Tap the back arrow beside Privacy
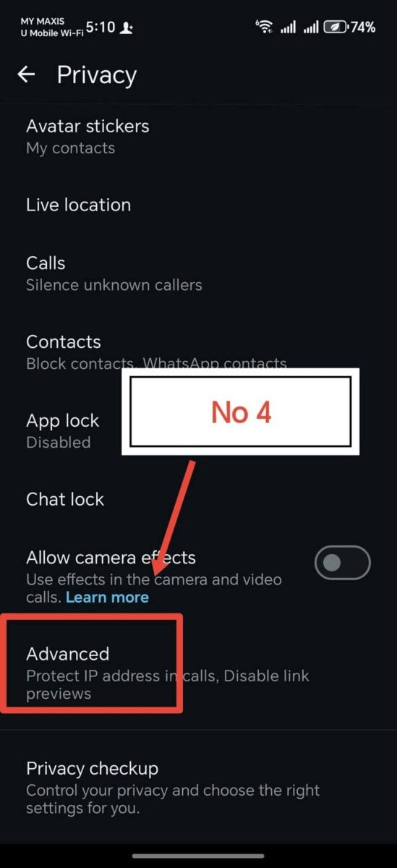Viewport: 397px width, 868px height. coord(27,75)
